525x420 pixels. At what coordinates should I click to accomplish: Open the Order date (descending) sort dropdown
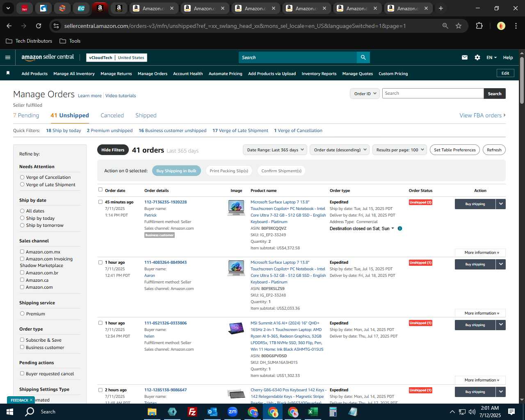(x=340, y=150)
